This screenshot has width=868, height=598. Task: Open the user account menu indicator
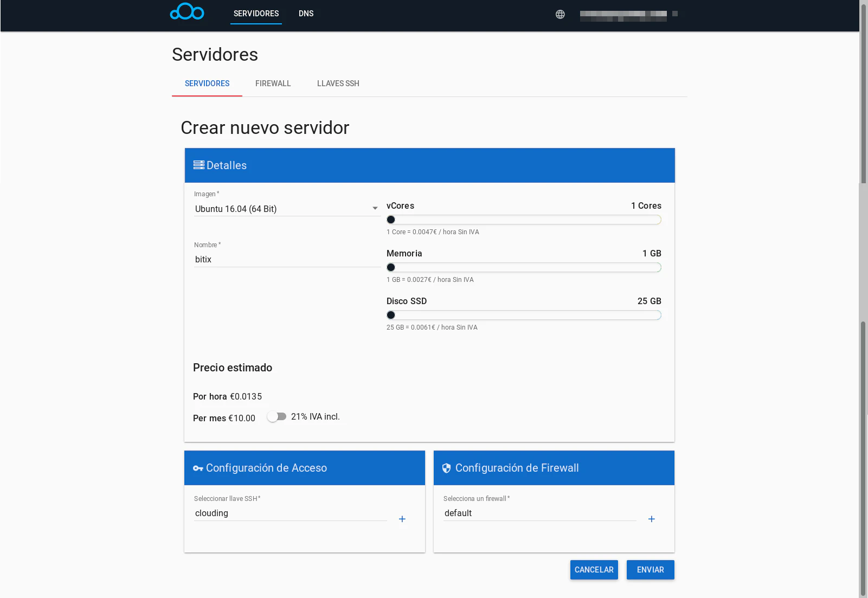[675, 14]
